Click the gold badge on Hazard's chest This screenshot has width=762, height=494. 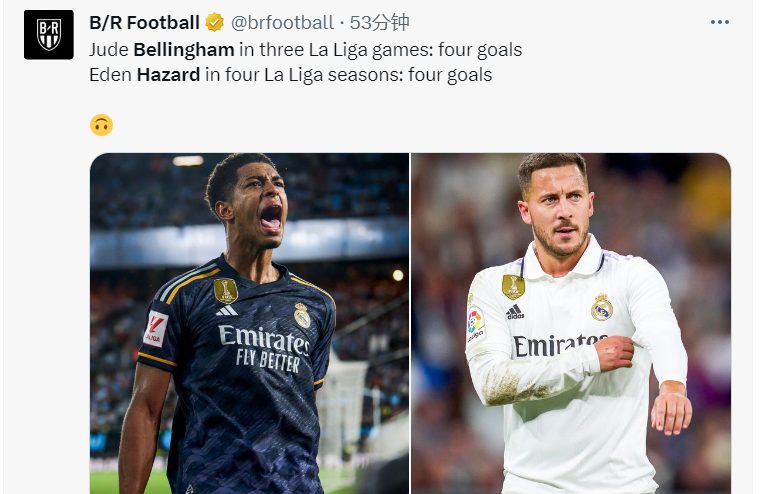coord(513,287)
